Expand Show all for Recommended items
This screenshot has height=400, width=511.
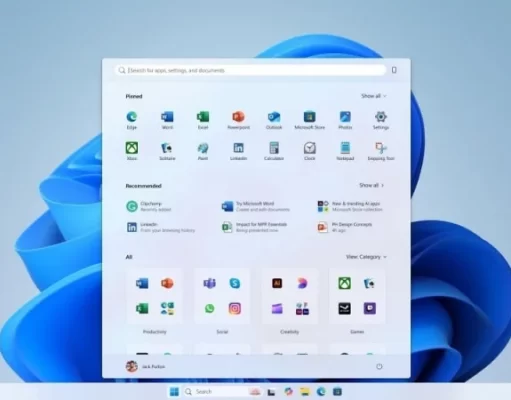click(372, 185)
